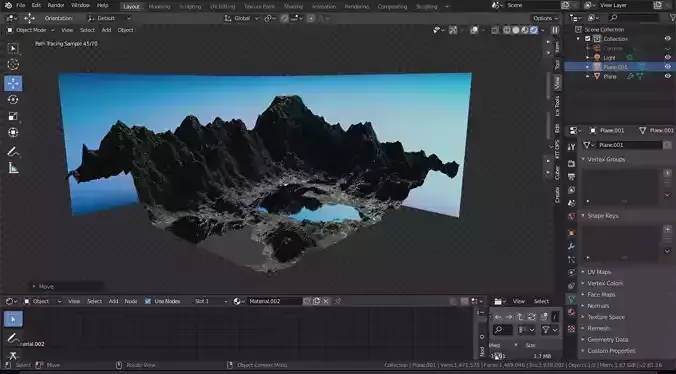676x374 pixels.
Task: Add a shape key with plus button
Action: (667, 229)
